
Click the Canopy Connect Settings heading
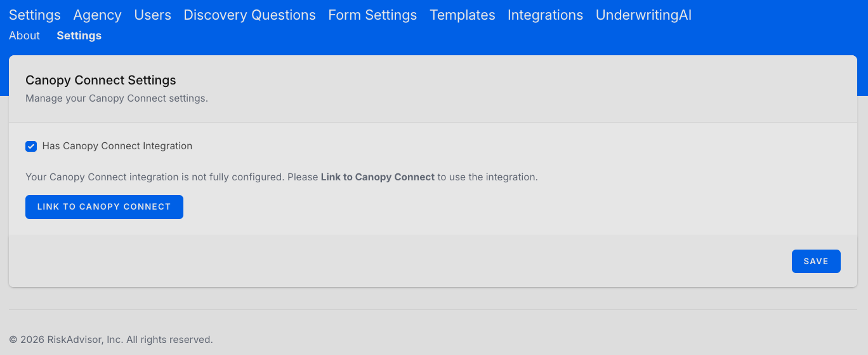pos(101,81)
